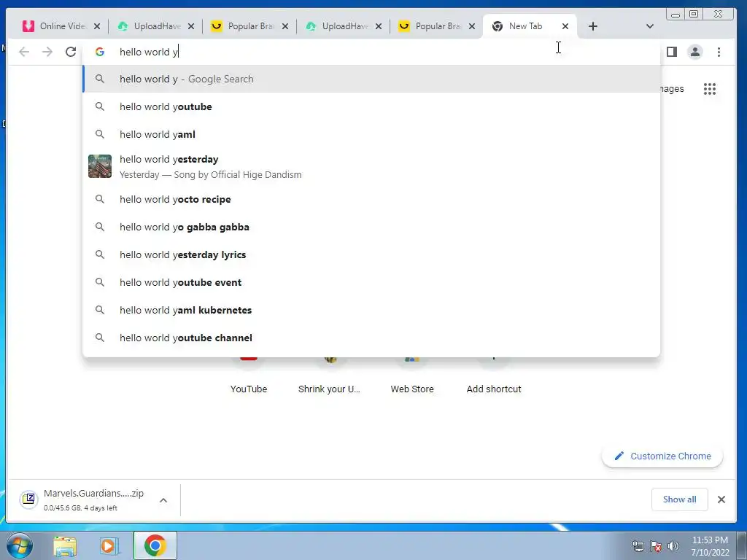Select 'hello world youtube channel' suggestion
747x560 pixels.
click(371, 338)
